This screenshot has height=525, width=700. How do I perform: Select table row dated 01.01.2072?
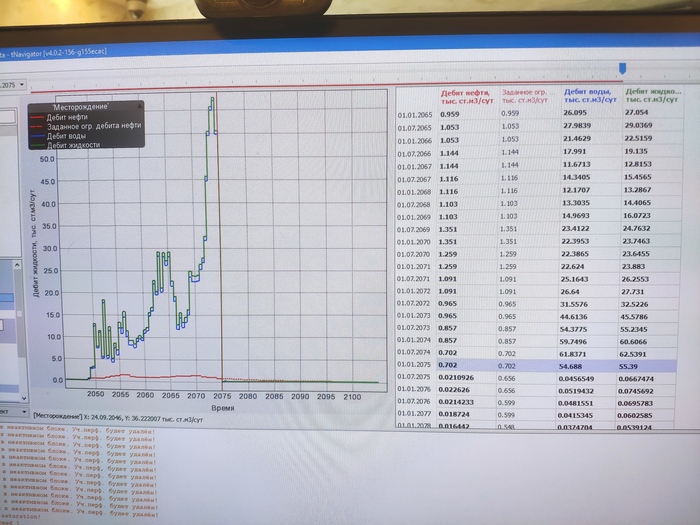[539, 291]
